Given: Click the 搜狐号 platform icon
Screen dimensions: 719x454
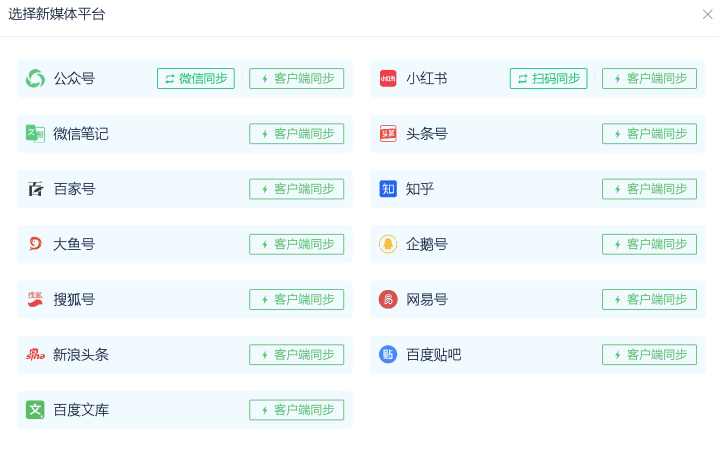Looking at the screenshot, I should (35, 299).
